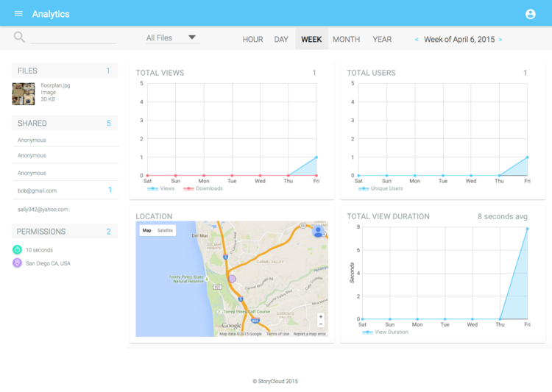Switch map to Satellite view
Screen dimensions: 552x392
point(165,230)
